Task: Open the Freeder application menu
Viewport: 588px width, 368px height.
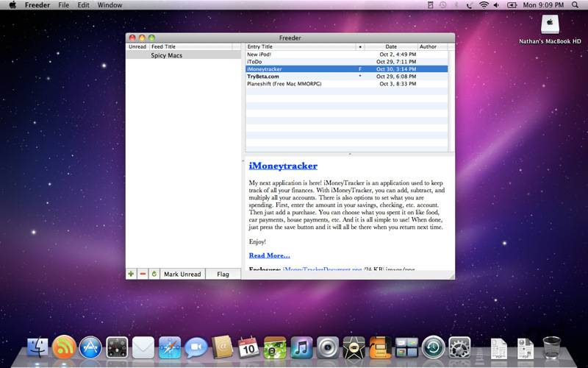Action: click(37, 5)
